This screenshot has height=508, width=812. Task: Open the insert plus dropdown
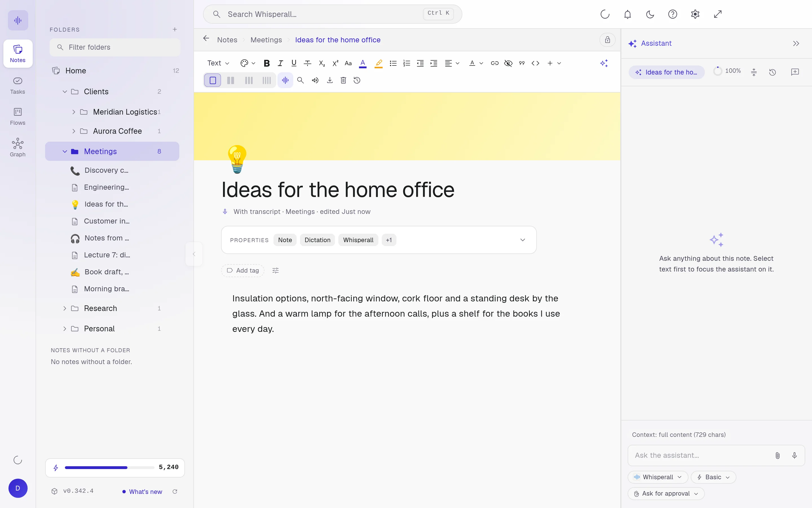pos(554,63)
